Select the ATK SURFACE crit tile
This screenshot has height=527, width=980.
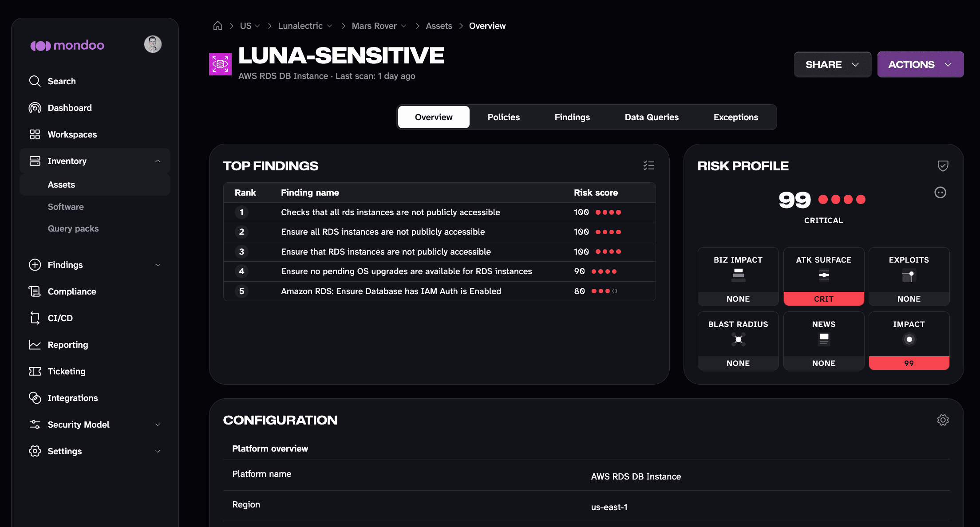coord(823,276)
